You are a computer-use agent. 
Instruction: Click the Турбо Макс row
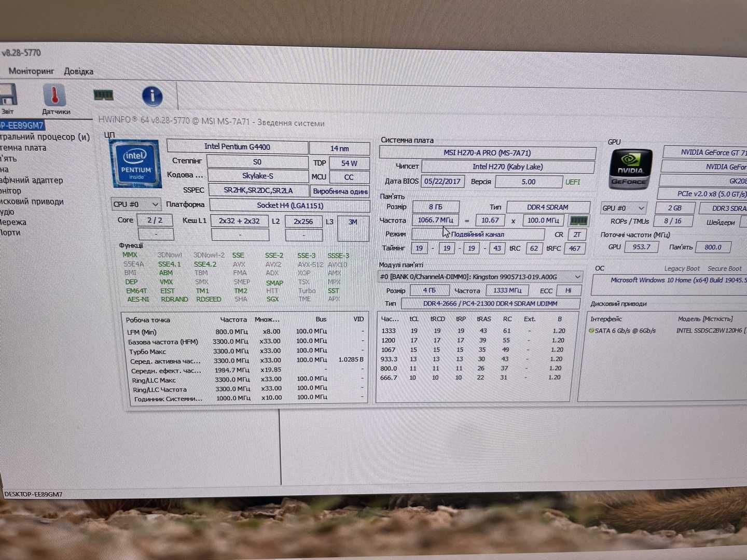(246, 351)
